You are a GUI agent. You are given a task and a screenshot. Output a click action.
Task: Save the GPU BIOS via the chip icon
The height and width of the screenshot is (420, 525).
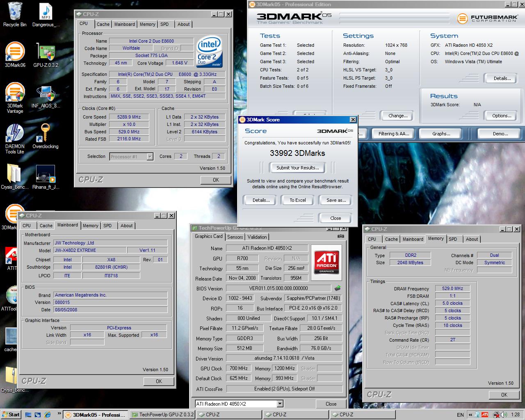[338, 288]
